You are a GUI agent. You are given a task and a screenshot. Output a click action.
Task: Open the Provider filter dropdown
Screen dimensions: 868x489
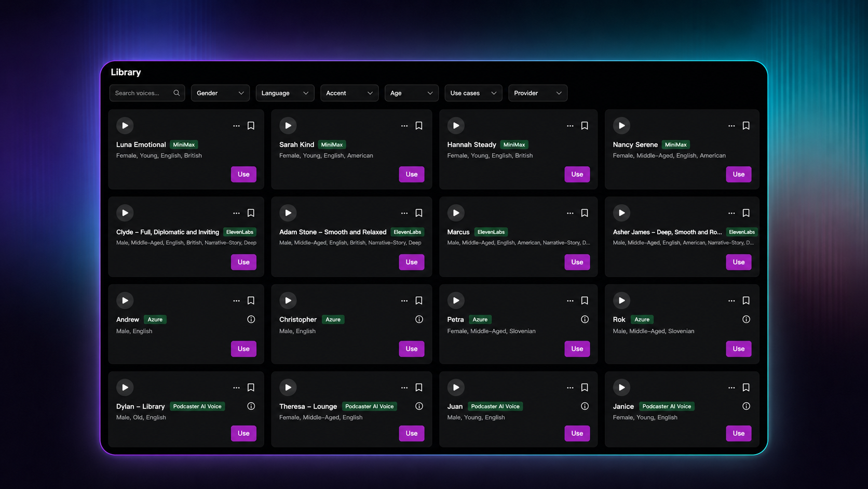(x=538, y=93)
